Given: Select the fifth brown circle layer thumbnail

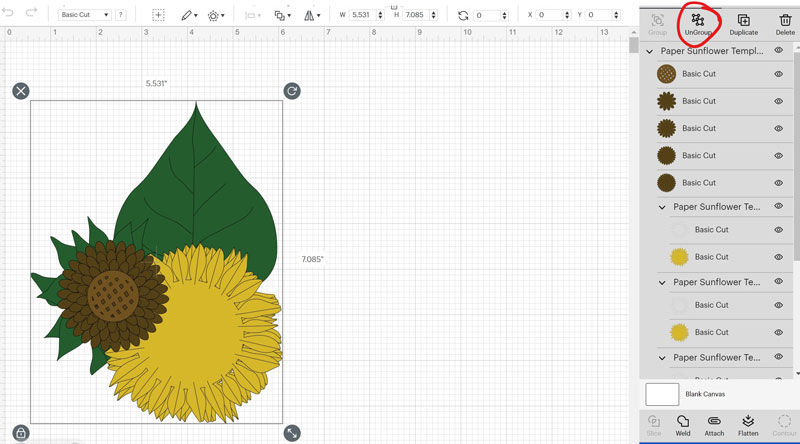Looking at the screenshot, I should [666, 183].
